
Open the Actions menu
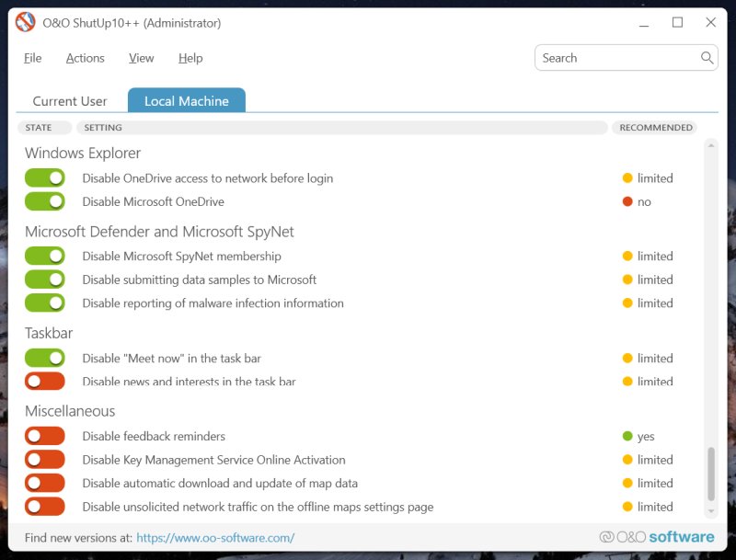click(x=86, y=58)
